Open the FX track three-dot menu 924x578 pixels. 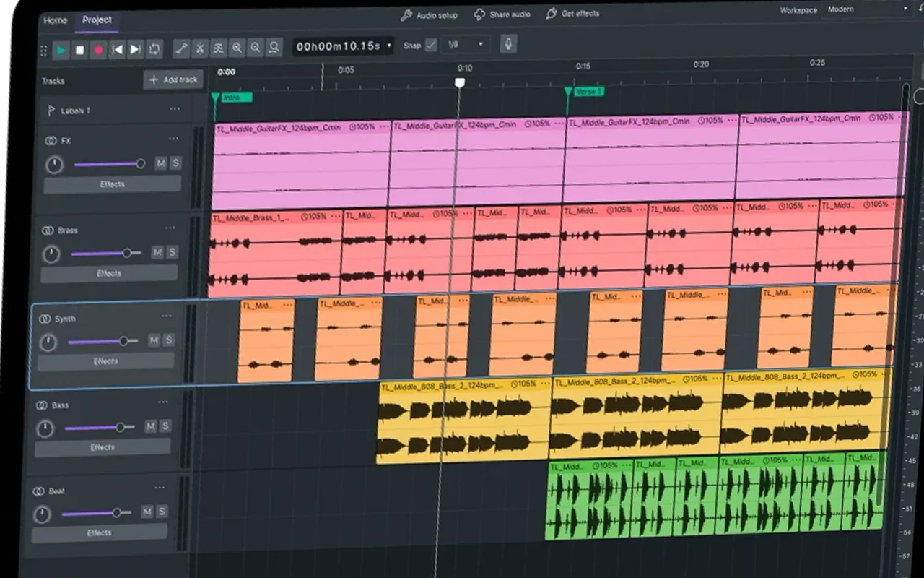173,139
